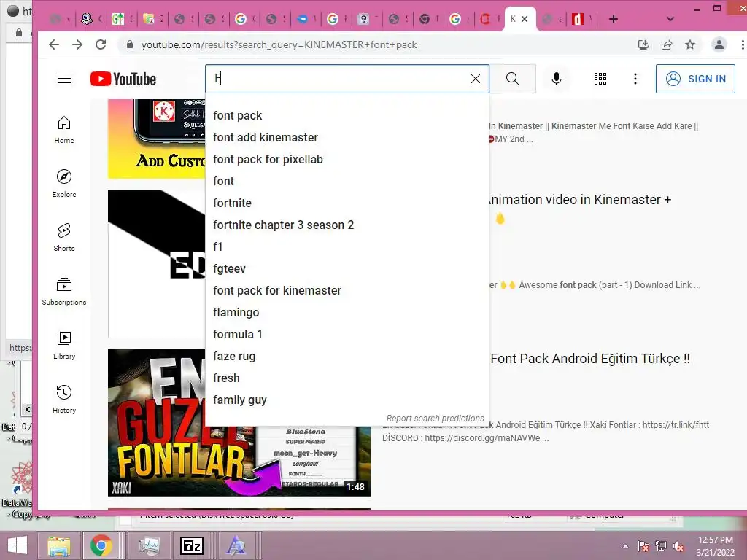Open the YouTube apps grid
The height and width of the screenshot is (560, 747).
pos(600,79)
